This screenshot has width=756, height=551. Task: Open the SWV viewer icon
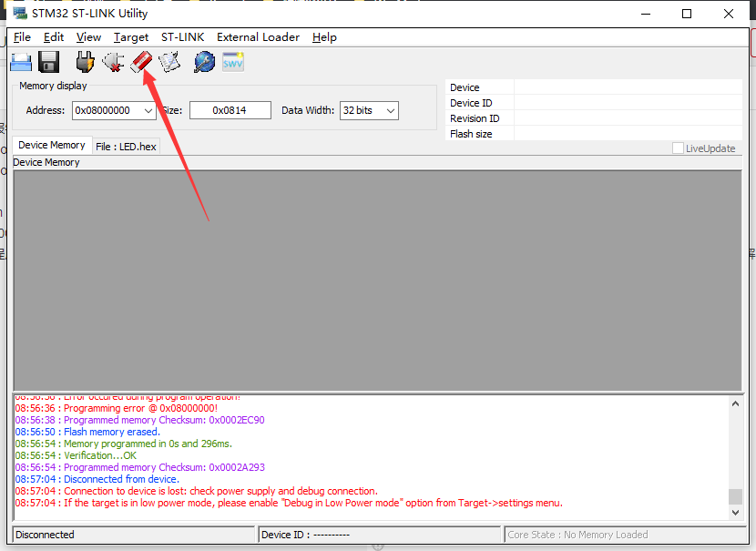(x=233, y=62)
